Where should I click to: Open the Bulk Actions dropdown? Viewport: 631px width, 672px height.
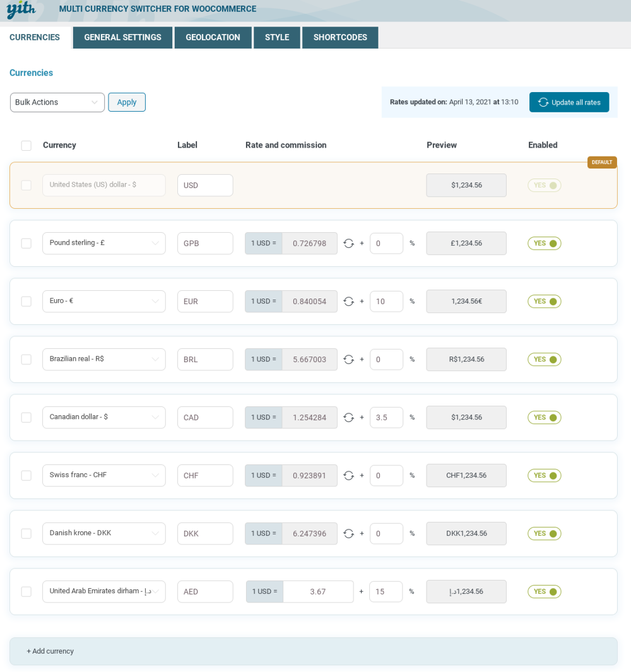(x=57, y=102)
